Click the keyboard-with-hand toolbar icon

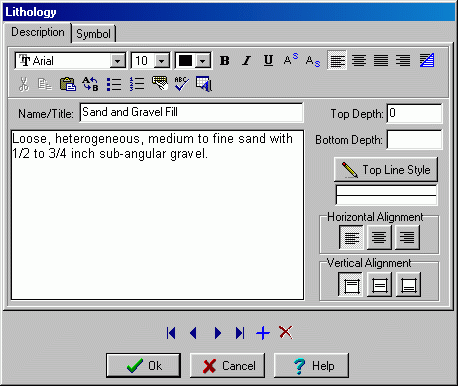[x=160, y=84]
